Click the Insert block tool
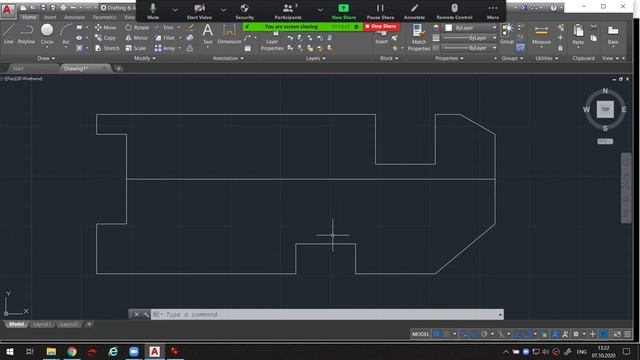The image size is (640, 360). (382, 38)
